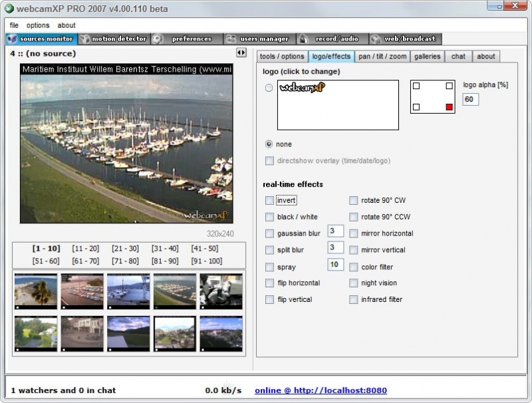This screenshot has width=532, height=403.
Task: Show sources [51 - 60]
Action: (x=46, y=261)
